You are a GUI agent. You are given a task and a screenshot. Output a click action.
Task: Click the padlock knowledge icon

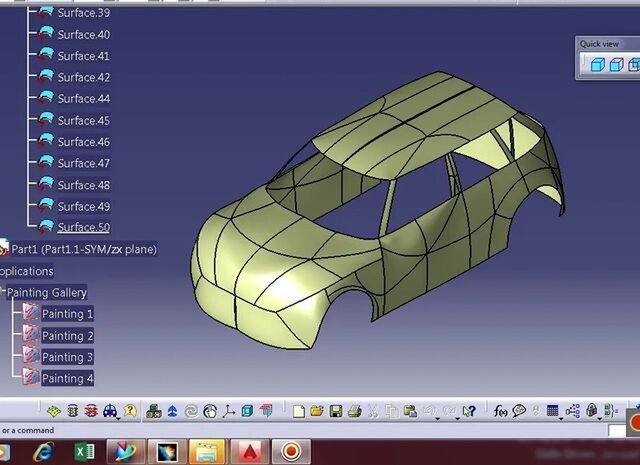[x=591, y=410]
